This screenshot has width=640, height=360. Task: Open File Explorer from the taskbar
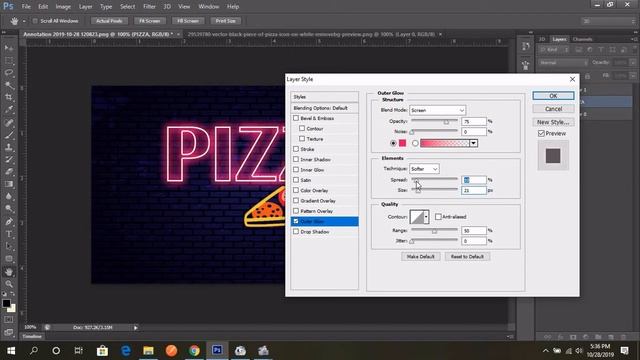[148, 350]
